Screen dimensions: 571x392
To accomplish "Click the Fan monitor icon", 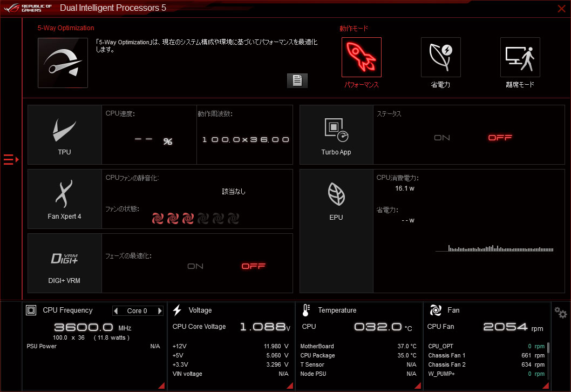I will [x=436, y=310].
